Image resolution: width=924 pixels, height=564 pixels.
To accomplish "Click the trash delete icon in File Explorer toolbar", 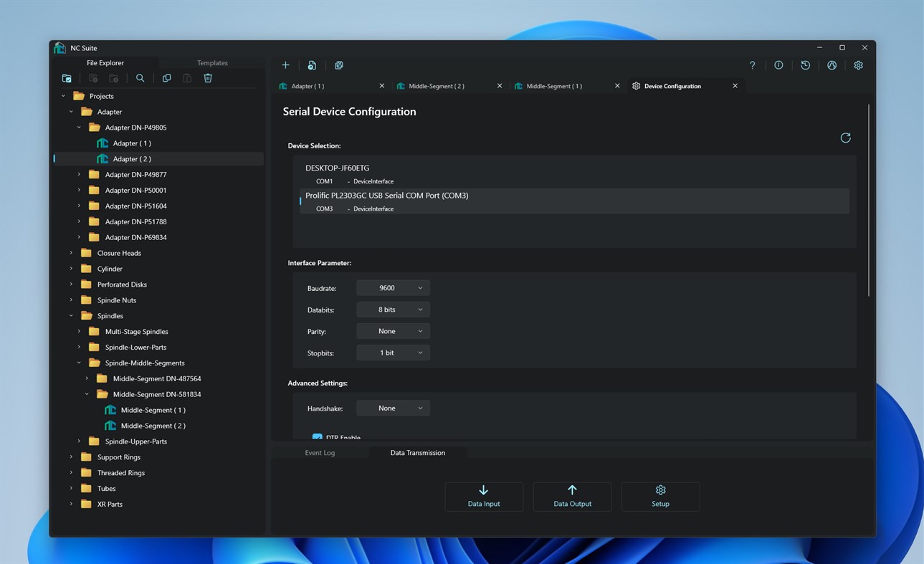I will click(208, 78).
